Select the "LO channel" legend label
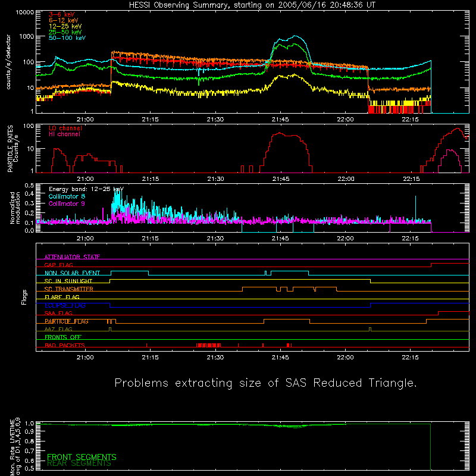Viewport: 476px width, 476px height. point(65,128)
